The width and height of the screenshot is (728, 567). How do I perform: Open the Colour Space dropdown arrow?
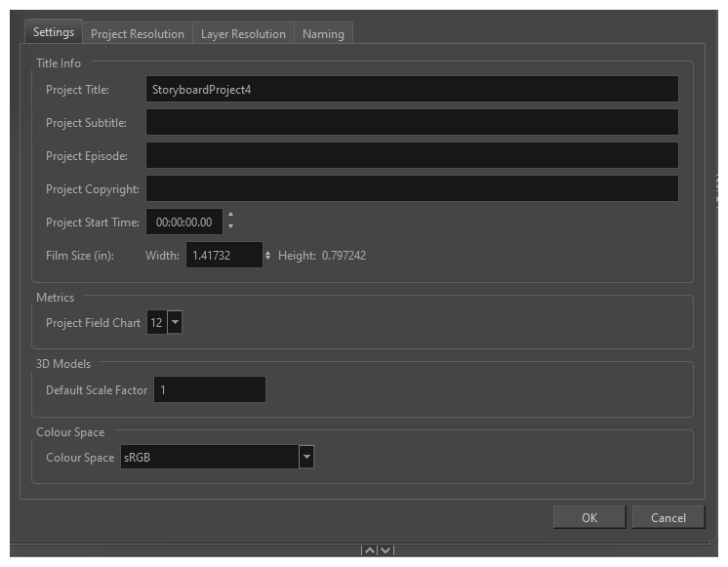click(306, 457)
